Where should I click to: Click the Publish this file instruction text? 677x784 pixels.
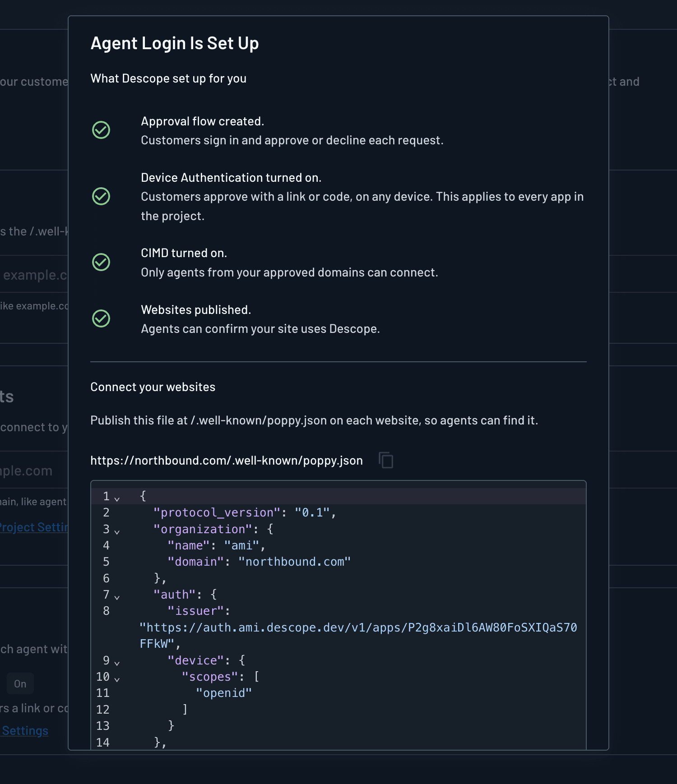314,420
